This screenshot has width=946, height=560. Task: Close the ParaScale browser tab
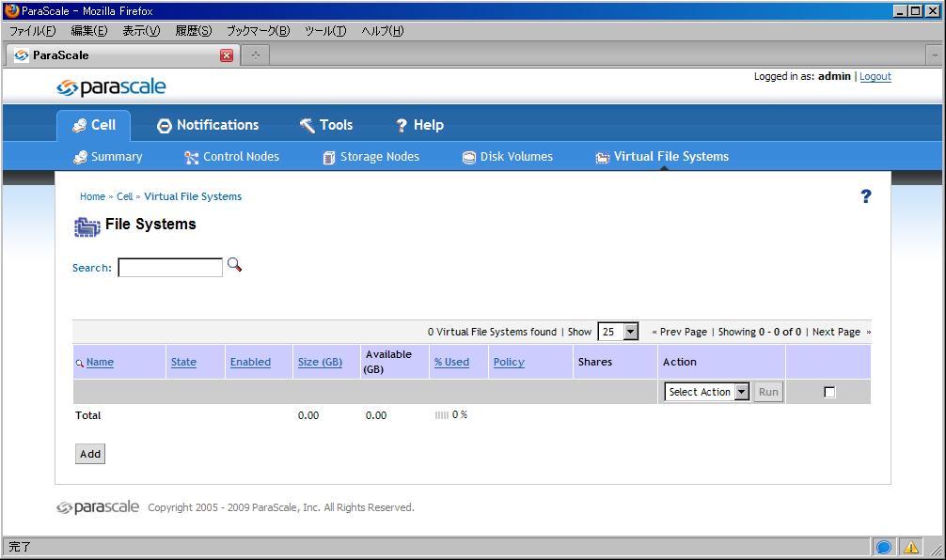click(x=227, y=55)
